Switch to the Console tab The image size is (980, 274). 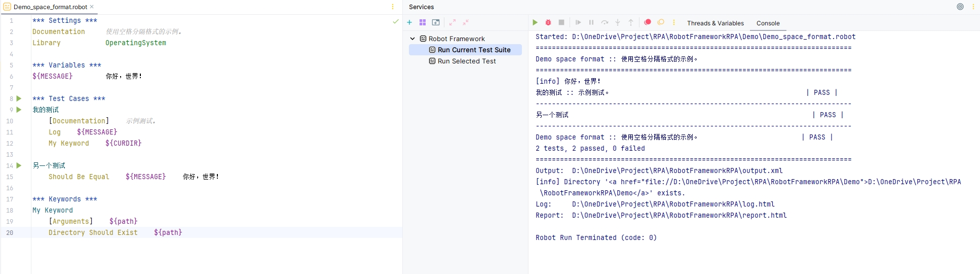click(768, 23)
